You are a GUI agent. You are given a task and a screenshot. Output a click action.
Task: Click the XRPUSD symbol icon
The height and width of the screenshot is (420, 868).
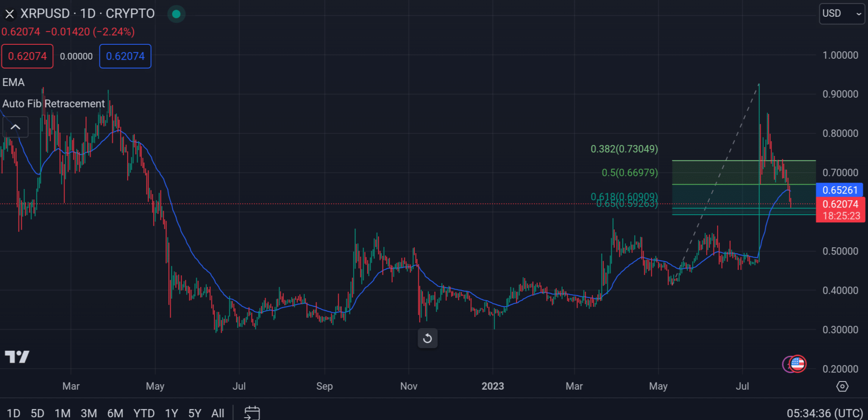[9, 14]
